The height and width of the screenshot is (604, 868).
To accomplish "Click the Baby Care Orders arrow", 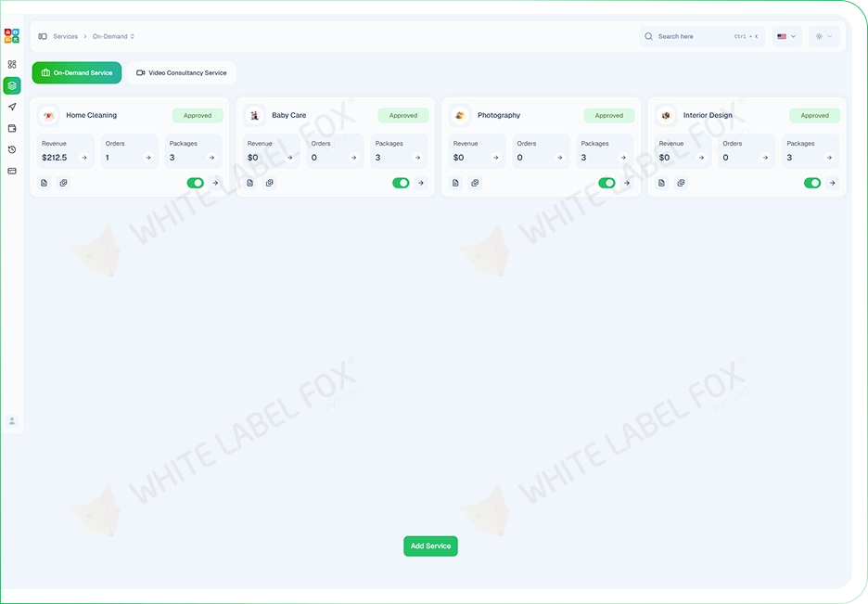I will 353,158.
